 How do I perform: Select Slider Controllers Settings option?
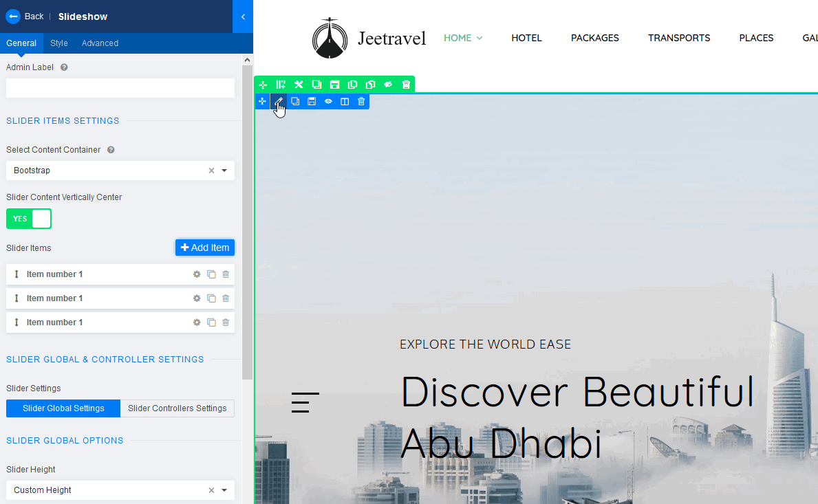pos(177,408)
